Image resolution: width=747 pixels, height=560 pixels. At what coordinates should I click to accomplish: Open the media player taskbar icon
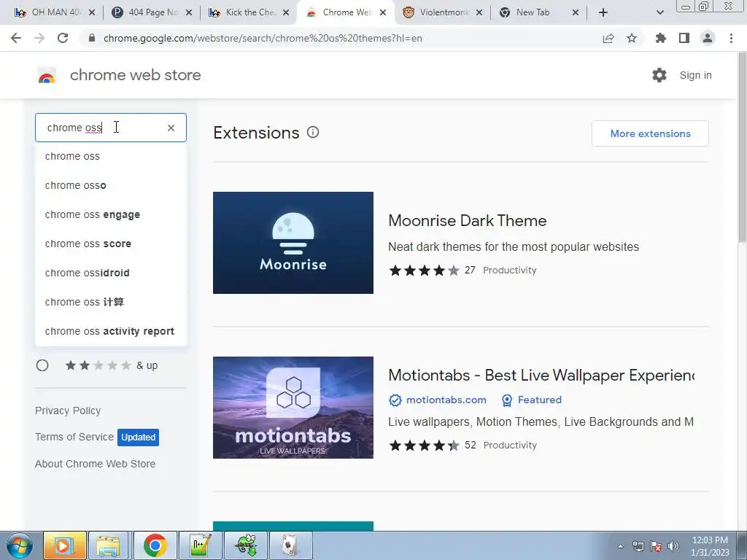65,545
